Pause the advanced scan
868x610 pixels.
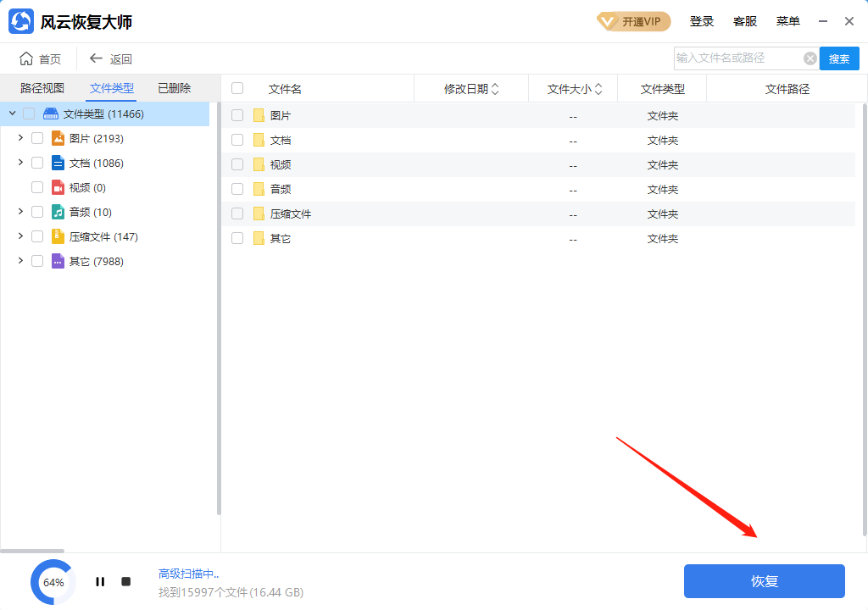click(100, 582)
